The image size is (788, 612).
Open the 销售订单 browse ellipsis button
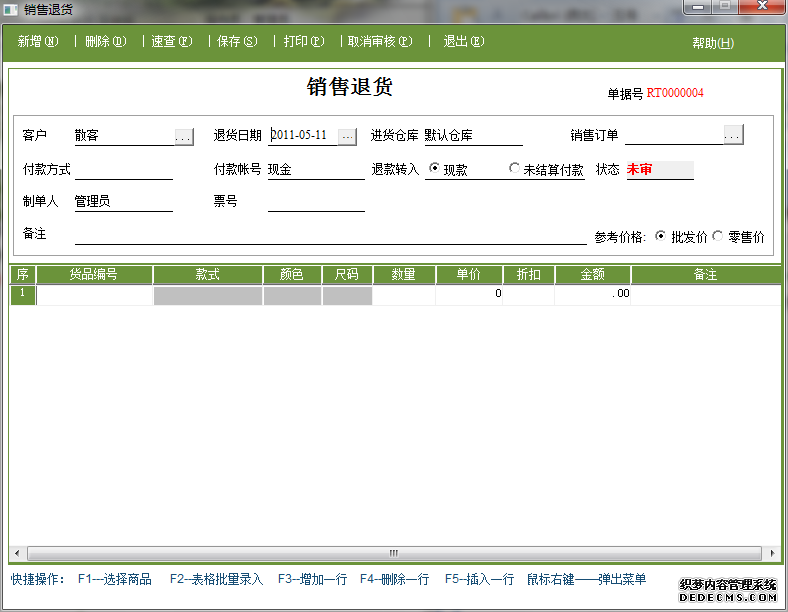click(733, 135)
